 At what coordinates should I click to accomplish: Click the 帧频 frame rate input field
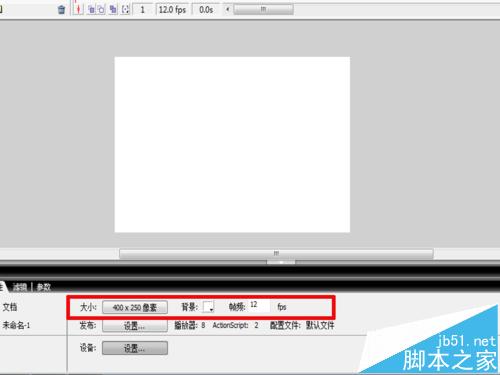click(x=259, y=305)
